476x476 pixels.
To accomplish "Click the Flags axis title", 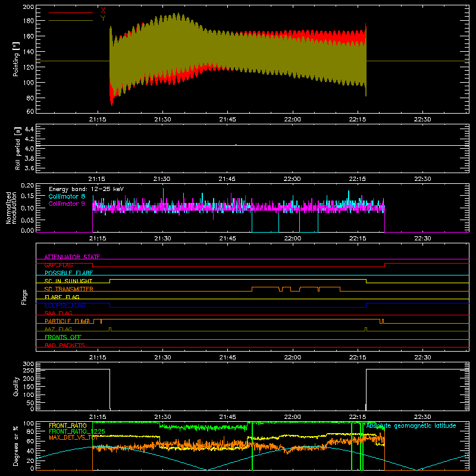I will point(24,297).
